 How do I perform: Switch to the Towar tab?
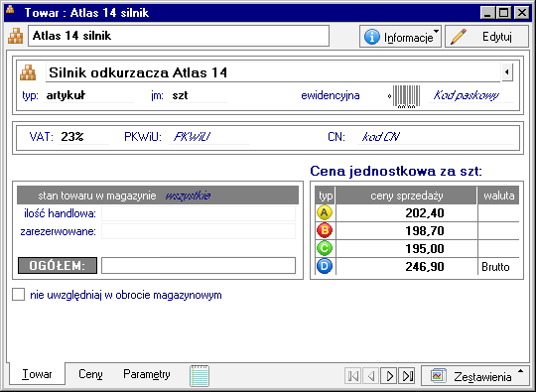click(37, 374)
